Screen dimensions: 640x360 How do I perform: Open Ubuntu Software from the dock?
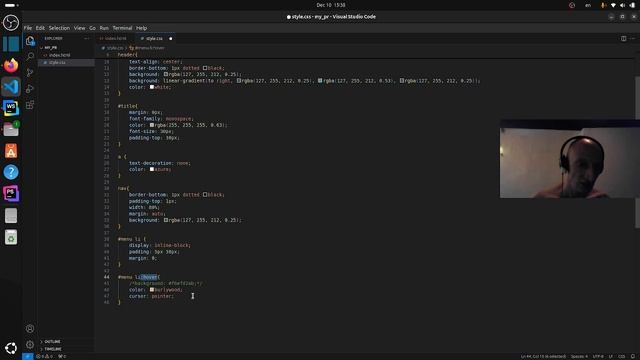11,151
